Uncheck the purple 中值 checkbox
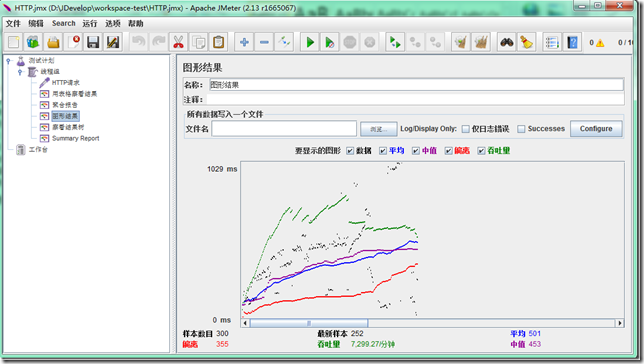 coord(416,151)
